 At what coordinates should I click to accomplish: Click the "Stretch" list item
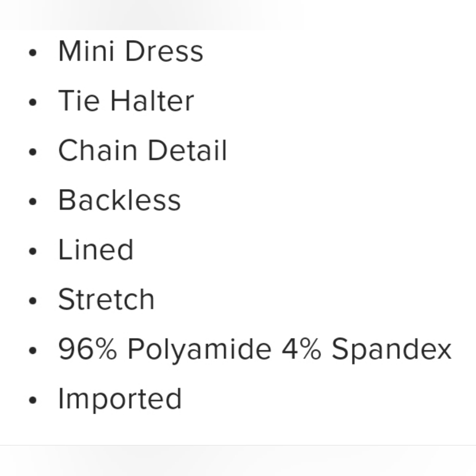(x=106, y=299)
